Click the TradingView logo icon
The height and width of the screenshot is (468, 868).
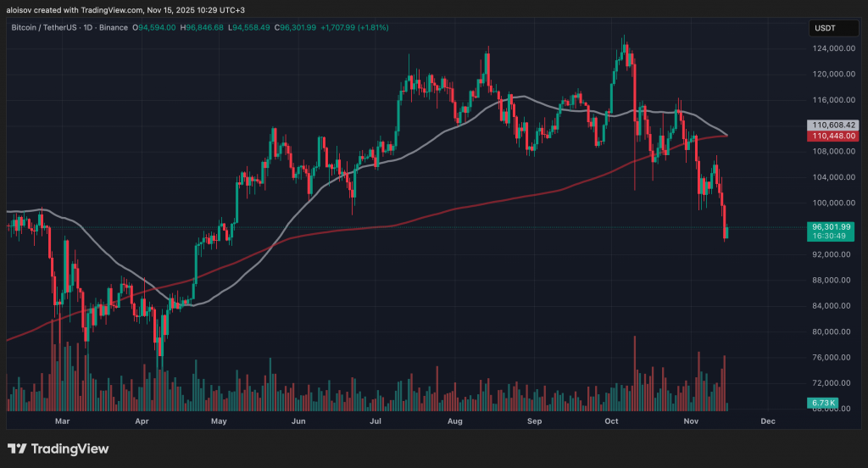coord(17,448)
